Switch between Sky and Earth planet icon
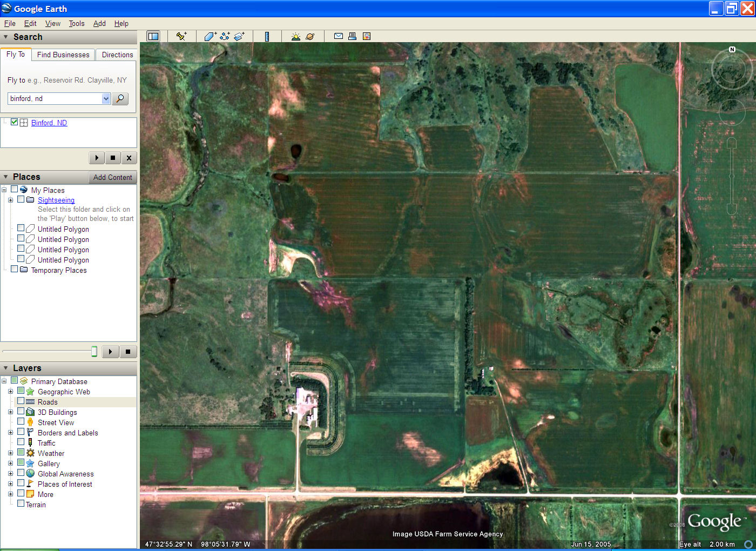This screenshot has width=756, height=551. tap(310, 36)
